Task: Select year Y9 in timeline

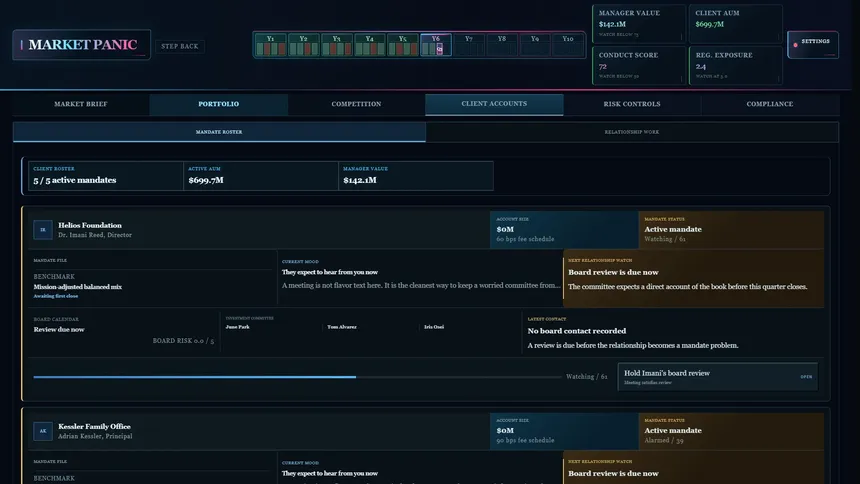Action: coord(535,44)
